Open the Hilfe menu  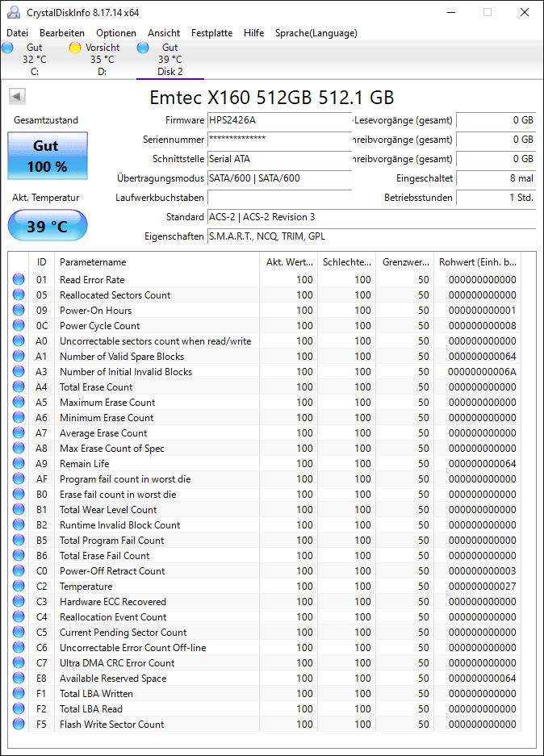click(x=253, y=33)
